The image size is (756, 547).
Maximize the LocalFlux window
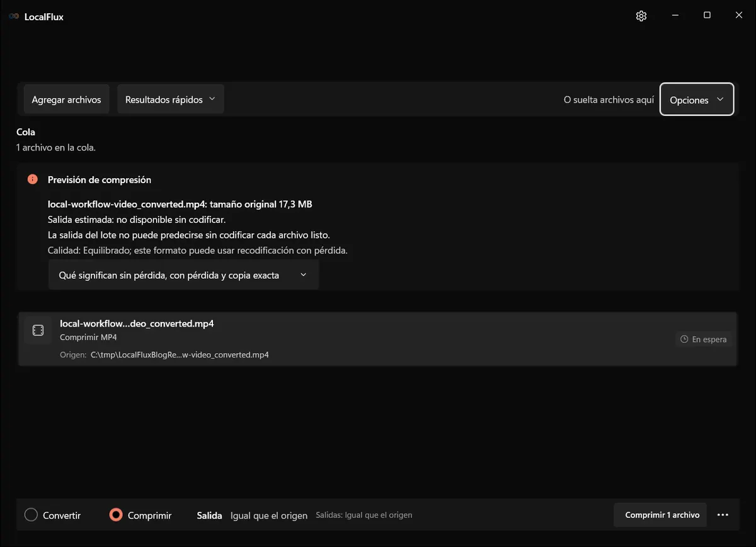[707, 16]
